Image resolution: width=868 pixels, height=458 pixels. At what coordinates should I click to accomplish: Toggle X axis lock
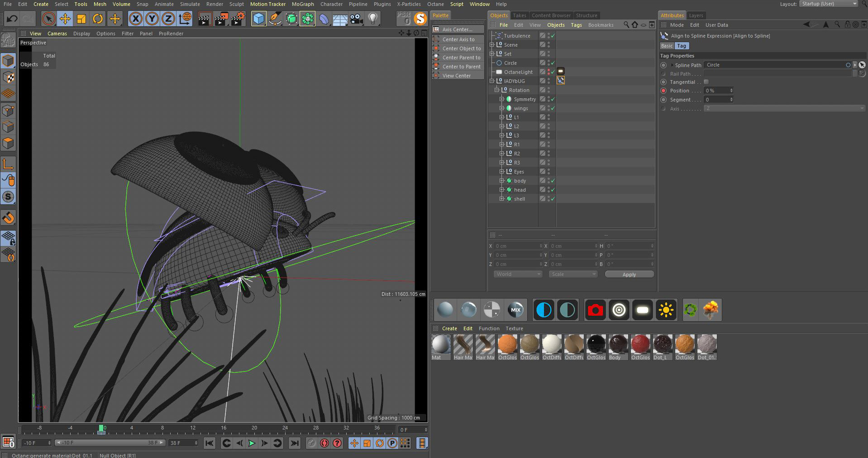135,19
